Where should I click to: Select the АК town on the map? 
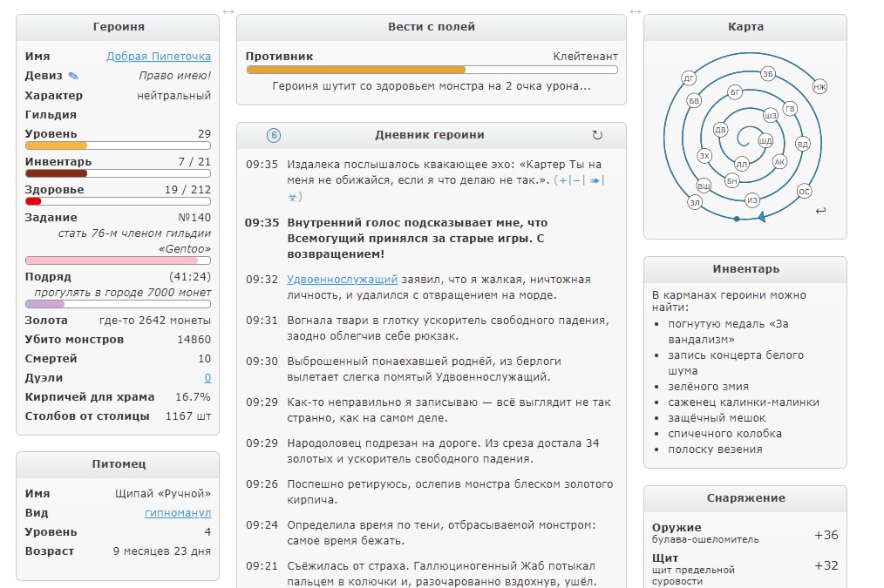(x=779, y=162)
